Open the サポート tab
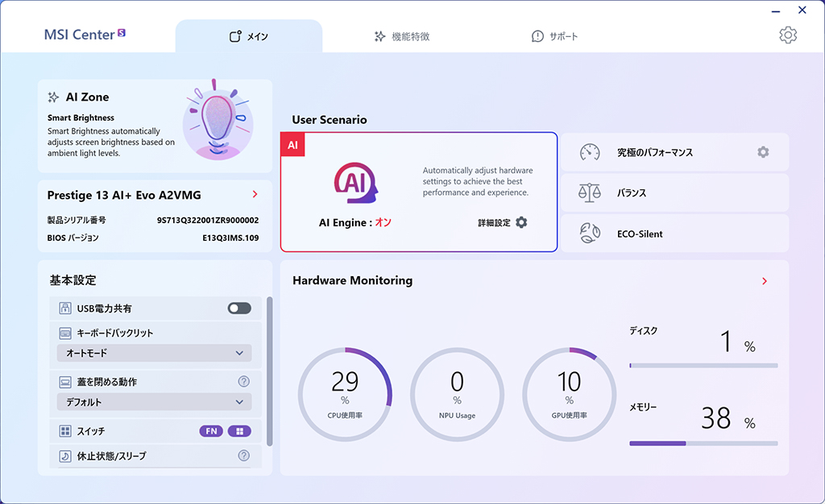This screenshot has height=504, width=825. [554, 36]
